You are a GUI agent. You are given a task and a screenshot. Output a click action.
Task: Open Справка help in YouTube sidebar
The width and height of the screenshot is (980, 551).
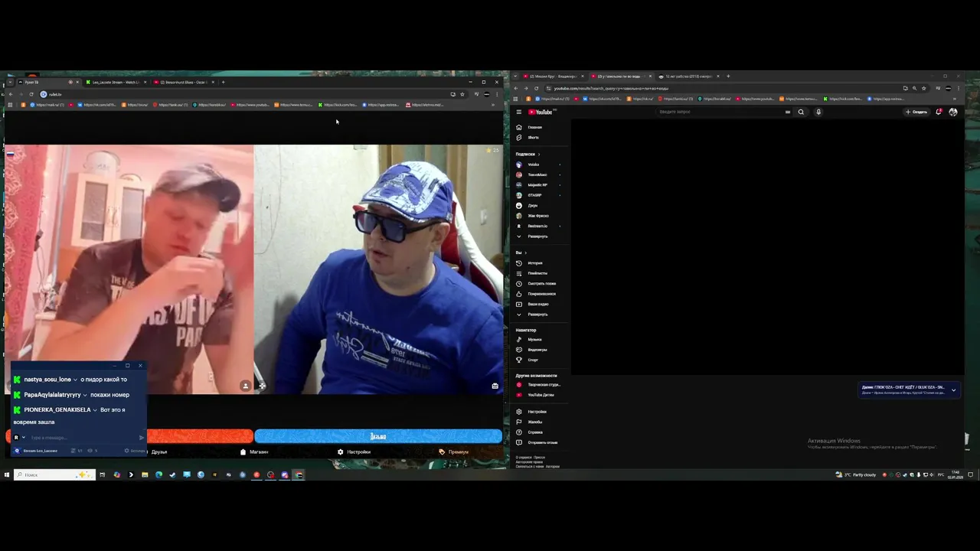(540, 432)
